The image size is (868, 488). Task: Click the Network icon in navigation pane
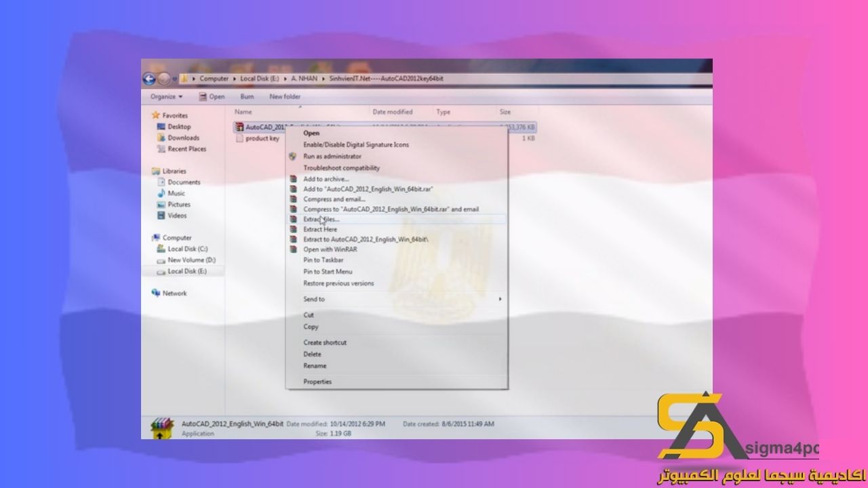click(x=156, y=293)
